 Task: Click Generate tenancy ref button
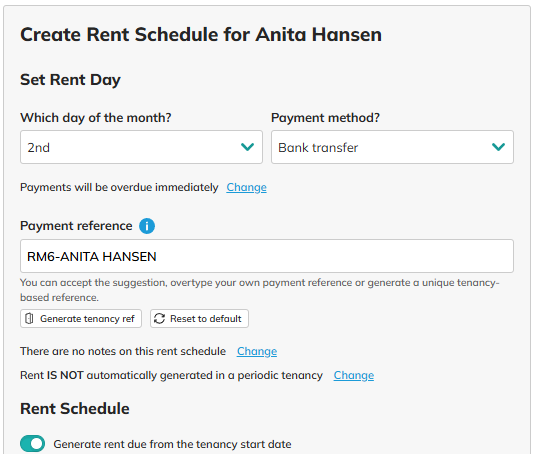click(81, 319)
